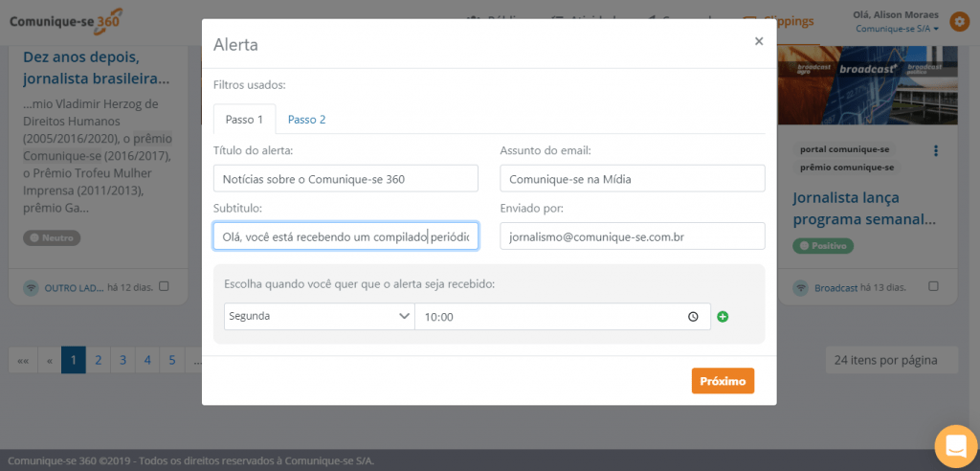The width and height of the screenshot is (980, 471).
Task: Open three-dot menu on Jornalista lança card
Action: pyautogui.click(x=936, y=150)
